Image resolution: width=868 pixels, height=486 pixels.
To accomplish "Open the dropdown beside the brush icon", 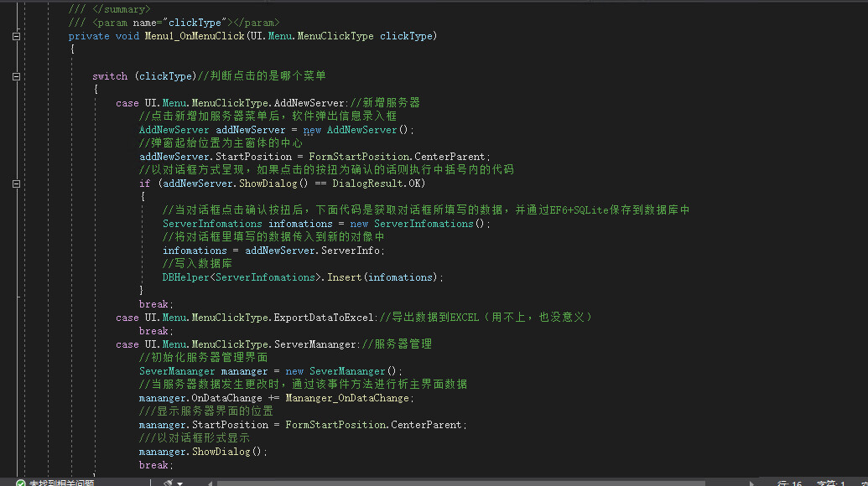I will (181, 483).
